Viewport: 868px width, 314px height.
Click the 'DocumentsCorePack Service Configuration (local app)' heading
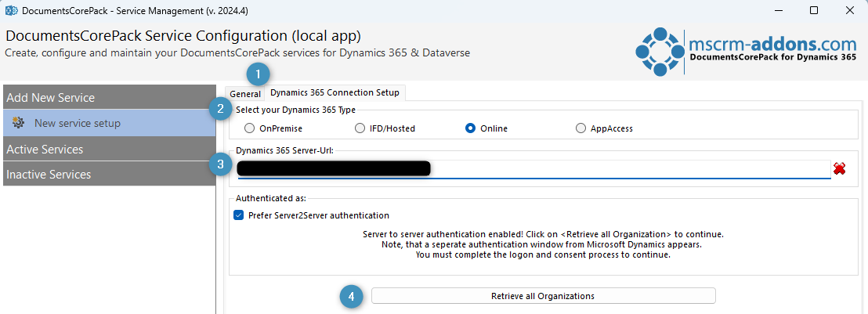pyautogui.click(x=183, y=36)
